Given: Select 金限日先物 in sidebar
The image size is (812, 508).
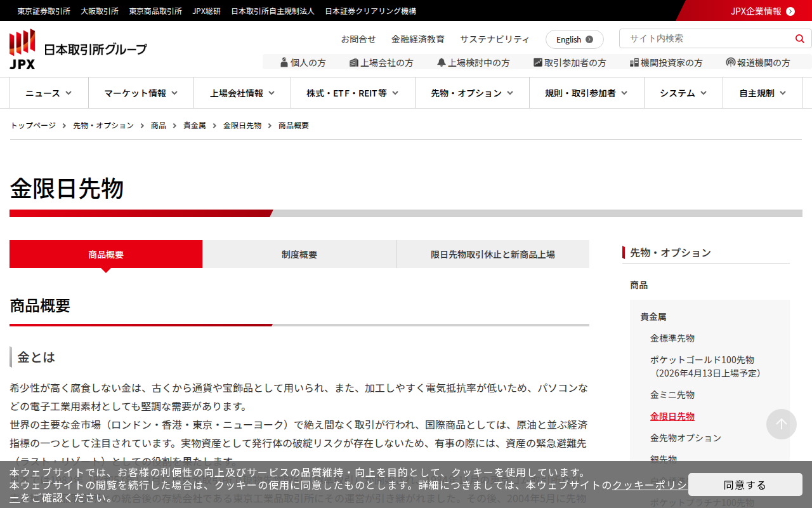Looking at the screenshot, I should pyautogui.click(x=672, y=416).
